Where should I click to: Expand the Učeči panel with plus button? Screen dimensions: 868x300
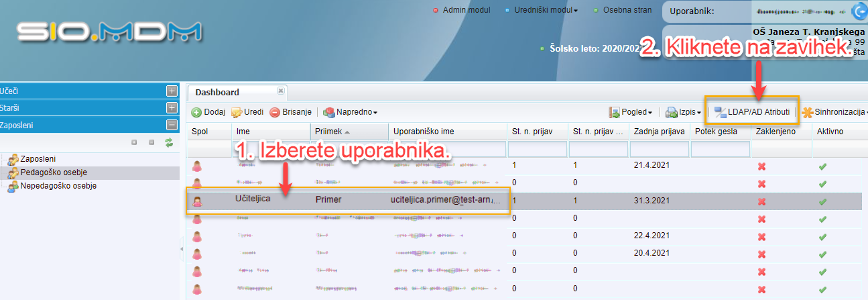point(172,91)
